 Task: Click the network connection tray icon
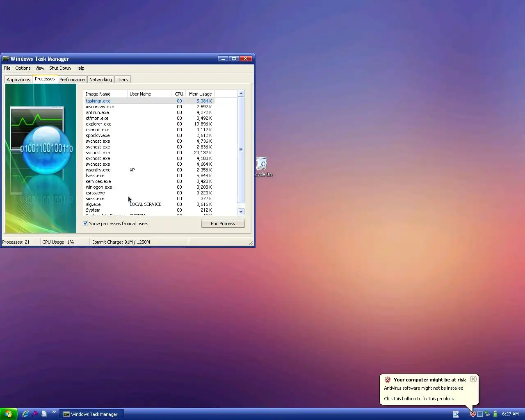click(487, 414)
